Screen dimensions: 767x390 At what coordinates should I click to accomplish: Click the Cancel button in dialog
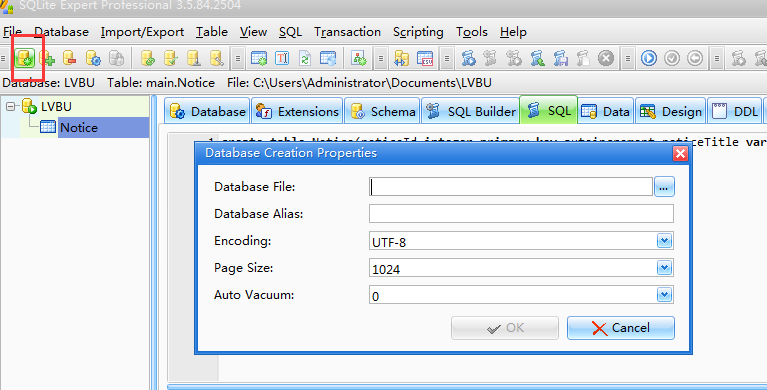point(621,328)
